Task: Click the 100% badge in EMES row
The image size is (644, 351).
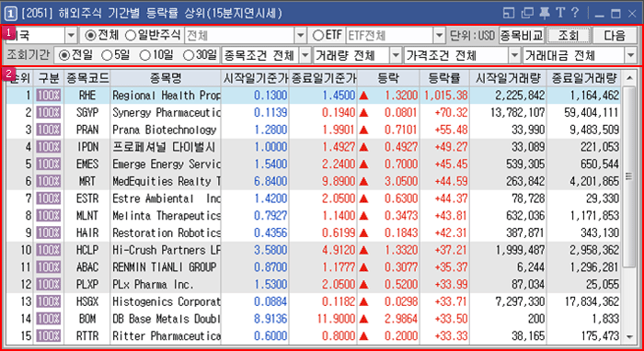Action: (x=48, y=164)
